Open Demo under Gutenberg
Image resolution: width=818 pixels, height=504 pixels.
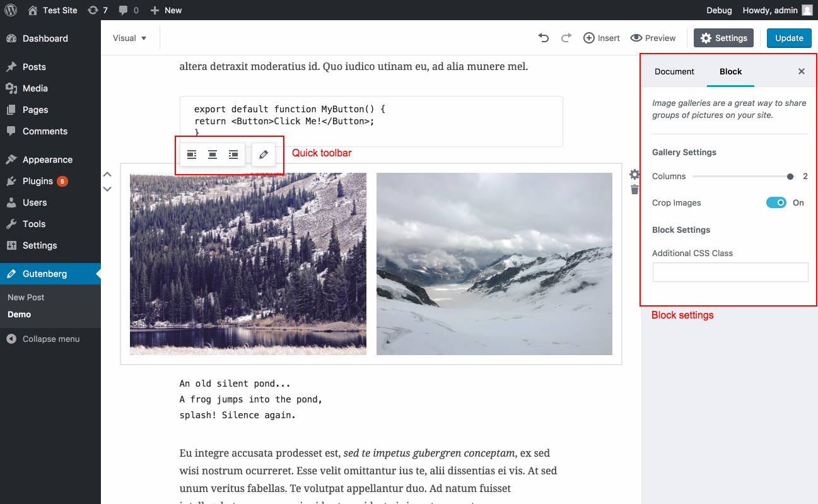click(19, 314)
